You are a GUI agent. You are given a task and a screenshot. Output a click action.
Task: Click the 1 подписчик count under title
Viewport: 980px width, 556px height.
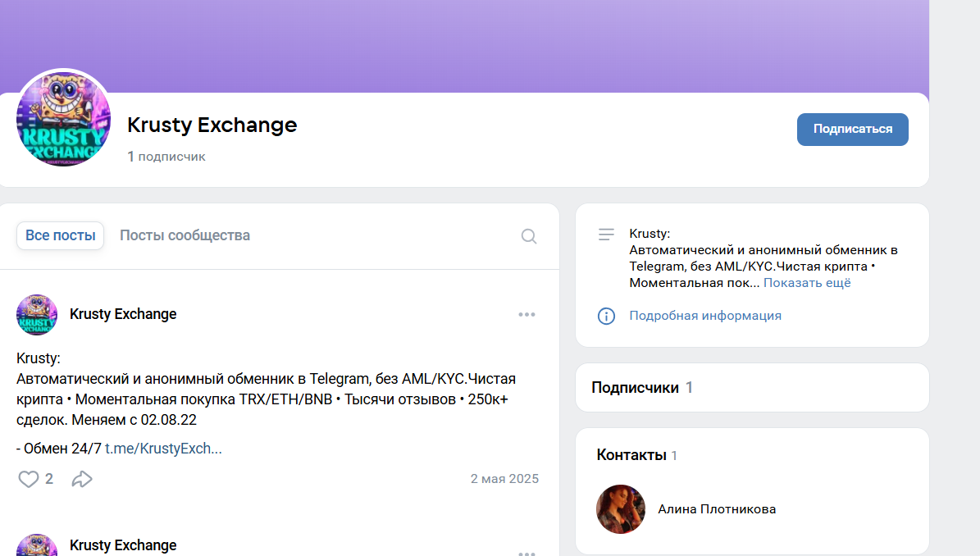(x=166, y=157)
